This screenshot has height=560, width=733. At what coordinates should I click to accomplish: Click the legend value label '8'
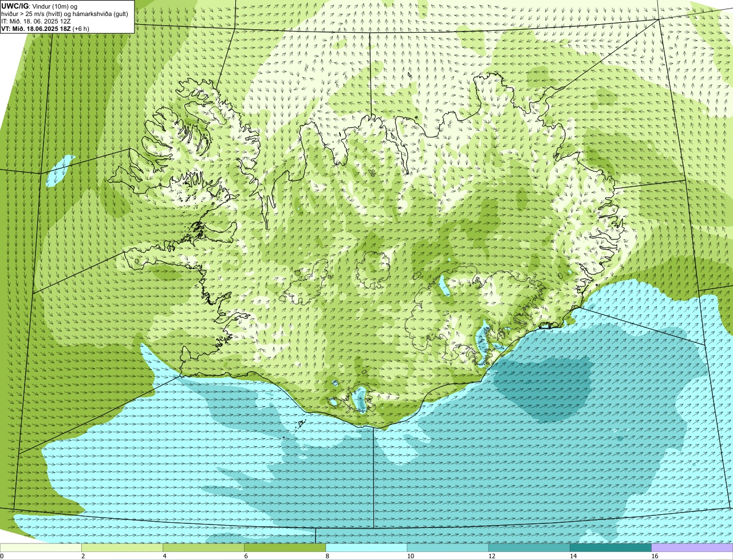point(328,556)
